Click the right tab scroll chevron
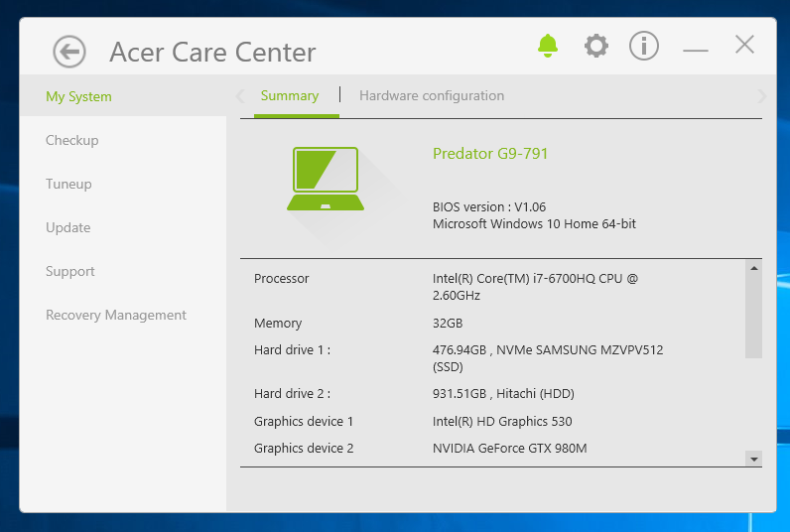The height and width of the screenshot is (532, 790). click(762, 95)
